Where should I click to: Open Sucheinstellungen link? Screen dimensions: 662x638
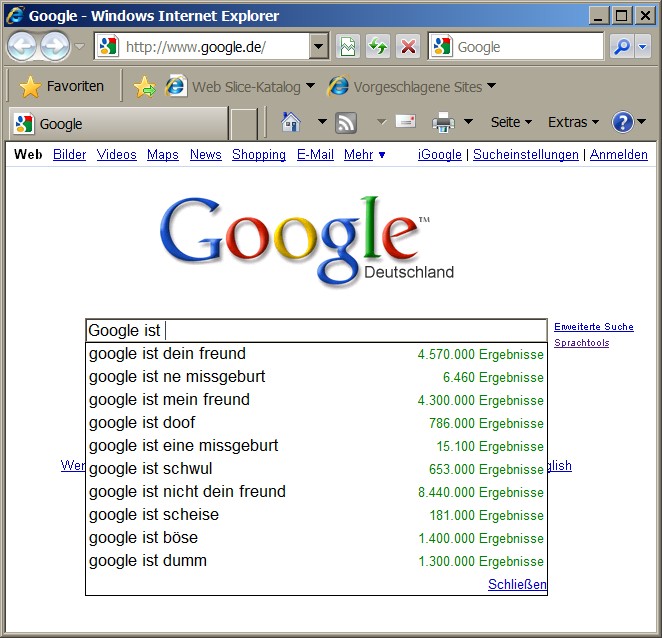(526, 155)
